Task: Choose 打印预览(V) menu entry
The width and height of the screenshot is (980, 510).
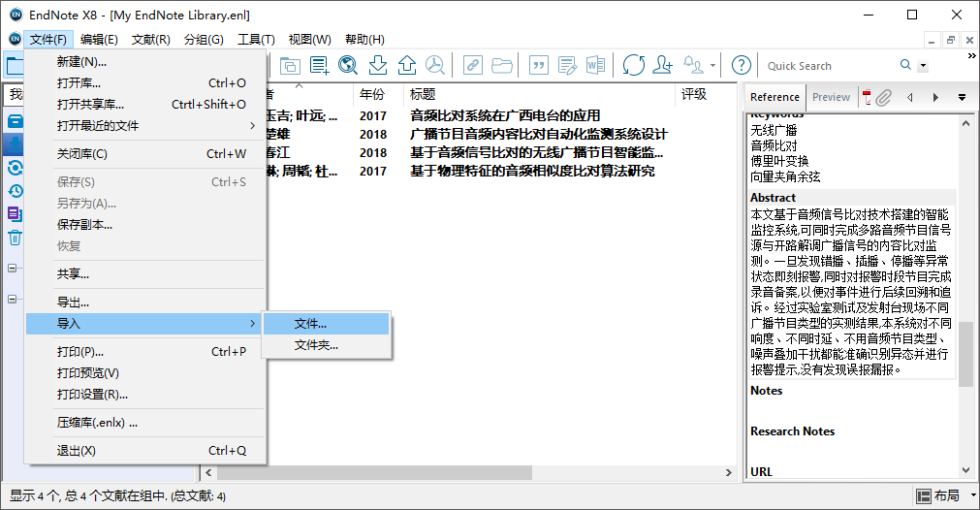Action: point(145,373)
